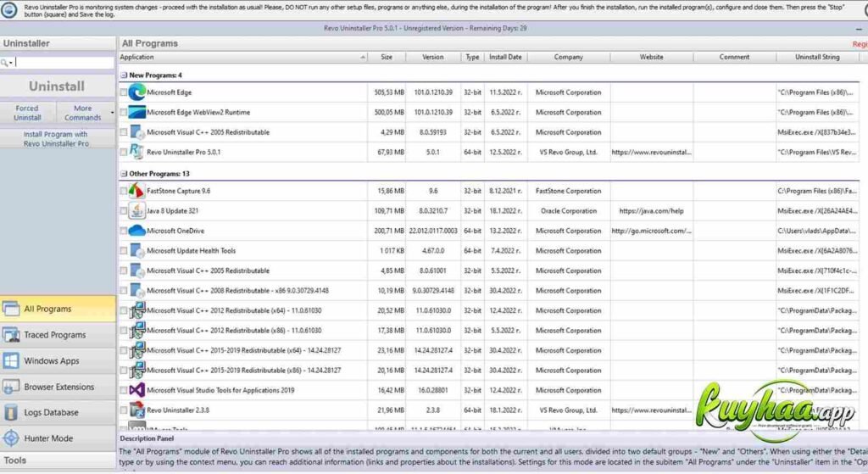Select the Revo Uninstaller 2.3.8 website link
Viewport: 868px width, 474px height.
tap(652, 410)
